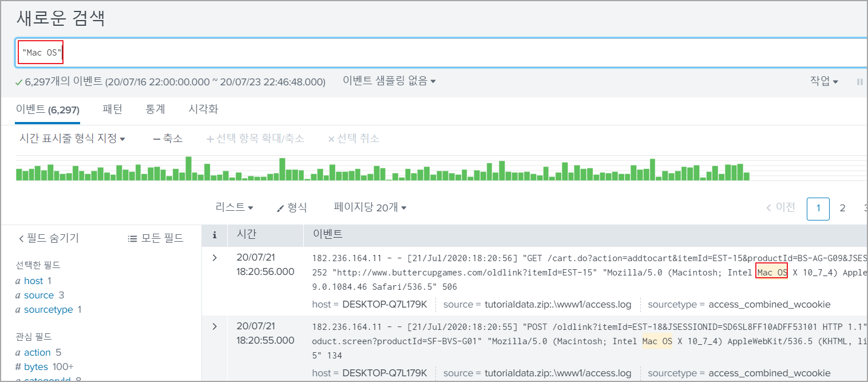Click timestamp 20/07/21 18:20:55.000

[265, 333]
